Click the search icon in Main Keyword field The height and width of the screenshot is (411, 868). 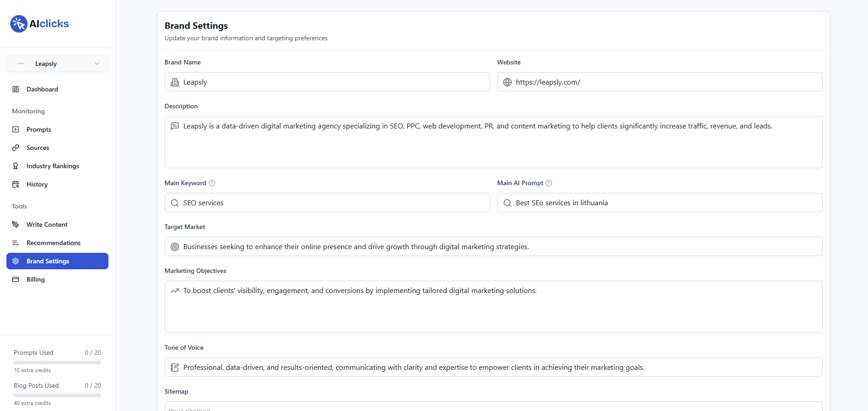tap(175, 203)
